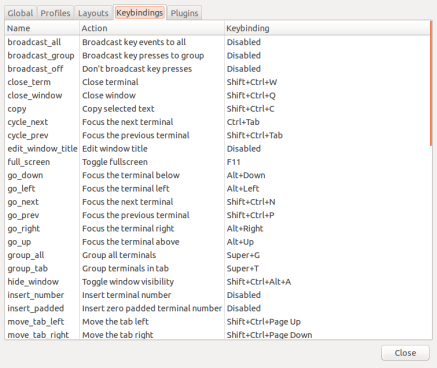Select the go_prev entry
The width and height of the screenshot is (437, 368).
[23, 215]
